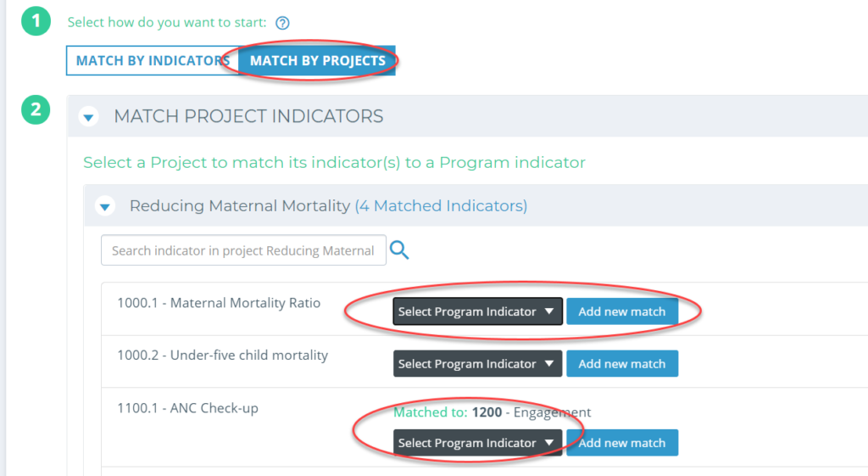Collapse the Match Project Indicators section

tap(88, 117)
